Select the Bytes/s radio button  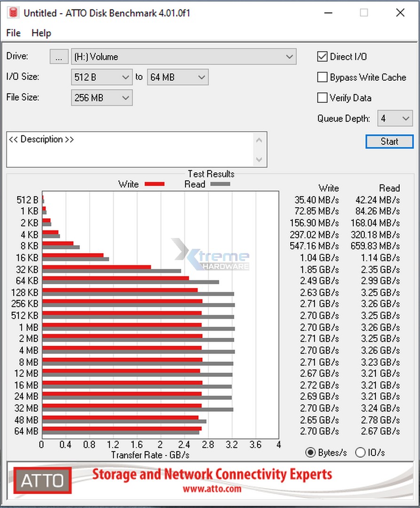click(310, 452)
